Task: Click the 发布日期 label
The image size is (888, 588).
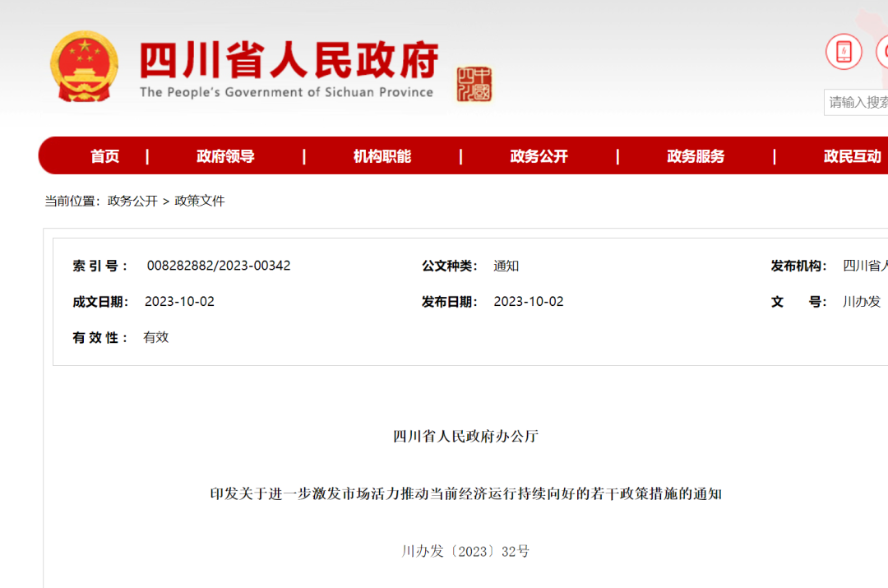Action: pyautogui.click(x=450, y=302)
